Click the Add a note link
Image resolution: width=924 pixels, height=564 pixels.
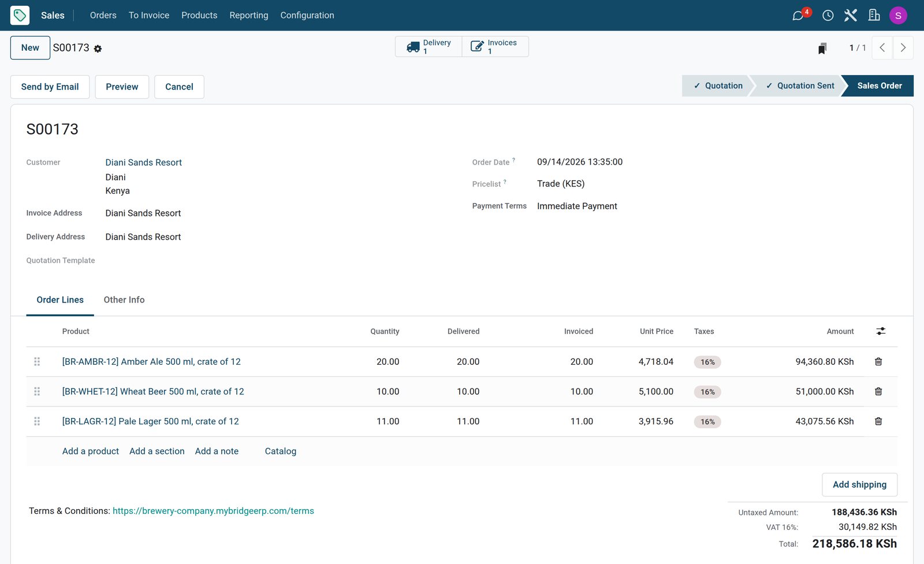tap(217, 451)
